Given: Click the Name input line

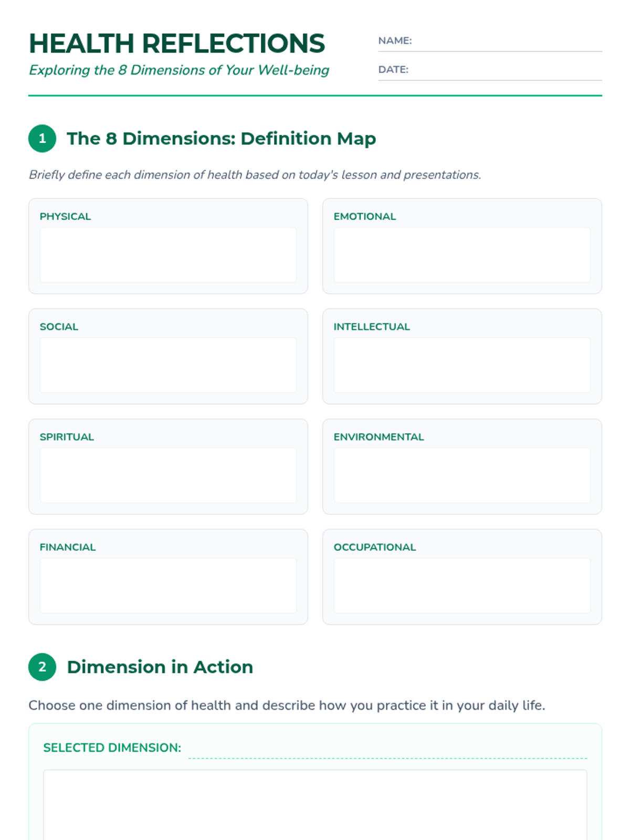Looking at the screenshot, I should 507,41.
